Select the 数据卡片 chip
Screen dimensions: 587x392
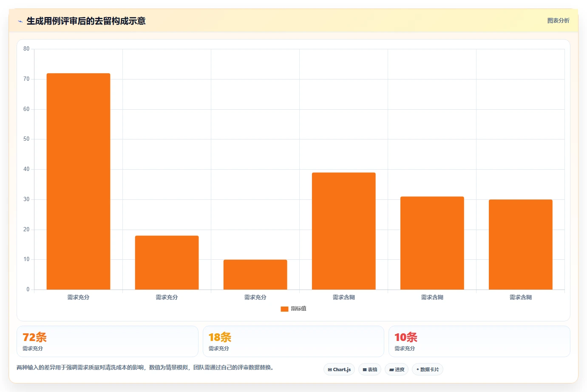pyautogui.click(x=428, y=369)
